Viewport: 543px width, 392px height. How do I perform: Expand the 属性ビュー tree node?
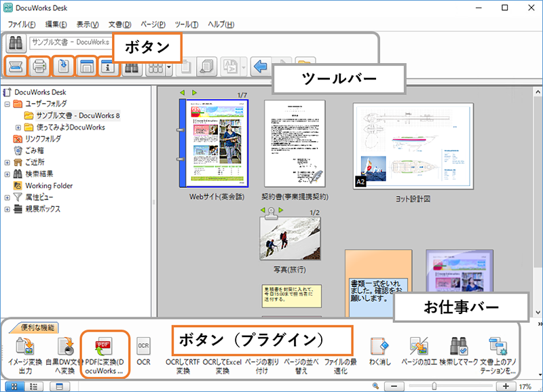click(7, 197)
